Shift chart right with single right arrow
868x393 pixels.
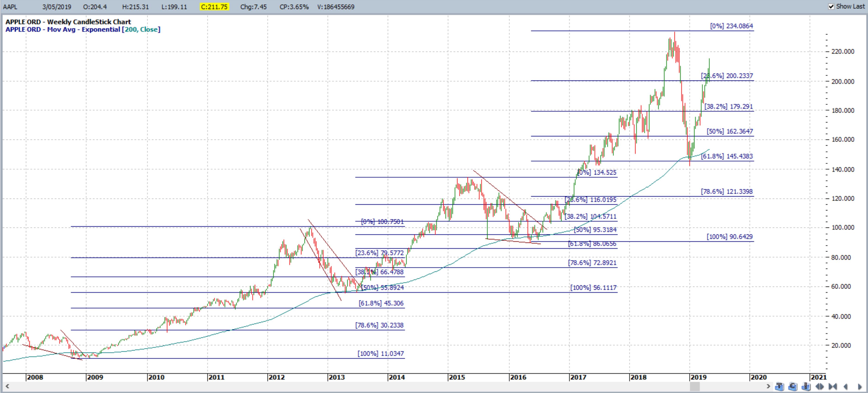point(860,387)
